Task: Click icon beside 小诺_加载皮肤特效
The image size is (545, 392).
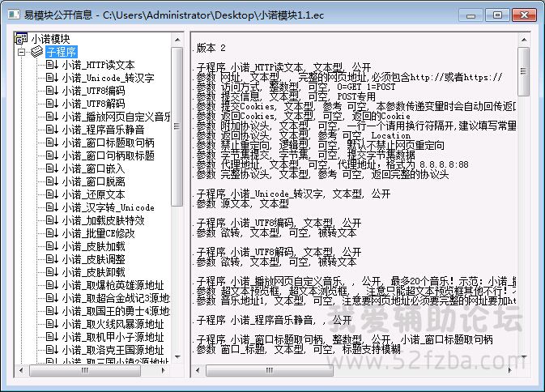Action: point(52,220)
